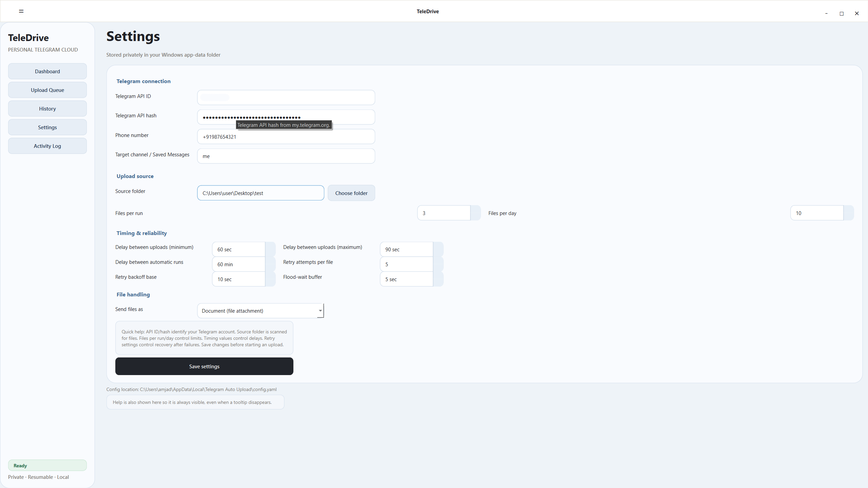Click the Settings page heading
This screenshot has width=868, height=488.
click(133, 36)
